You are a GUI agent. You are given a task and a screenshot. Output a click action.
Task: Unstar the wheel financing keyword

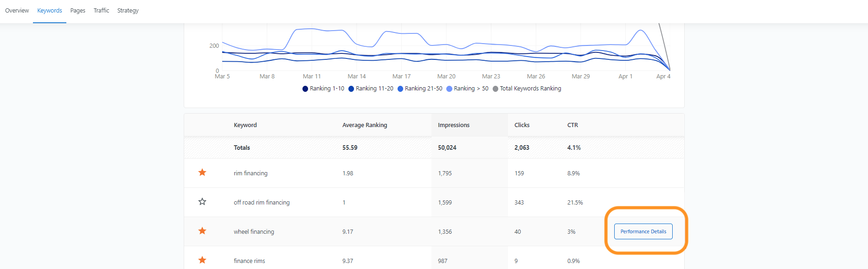point(202,231)
